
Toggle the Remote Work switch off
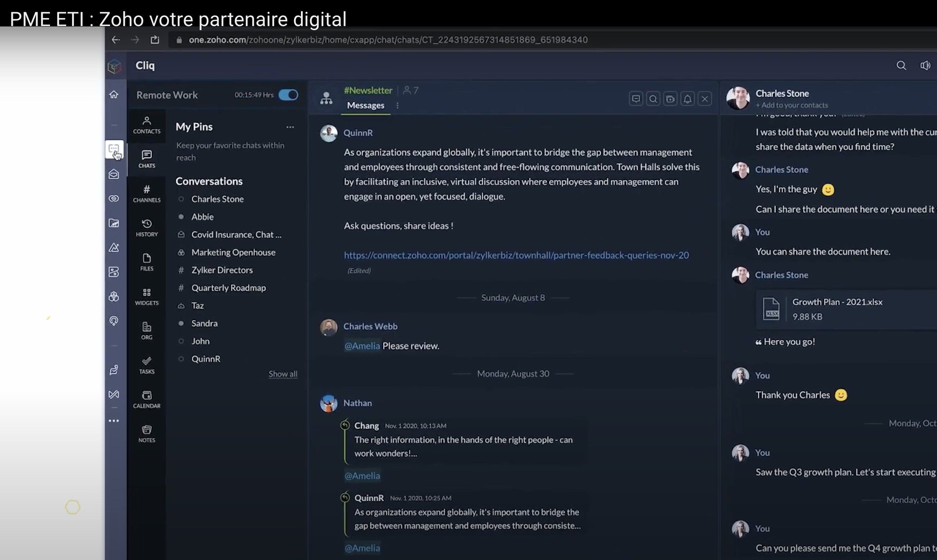pyautogui.click(x=288, y=95)
